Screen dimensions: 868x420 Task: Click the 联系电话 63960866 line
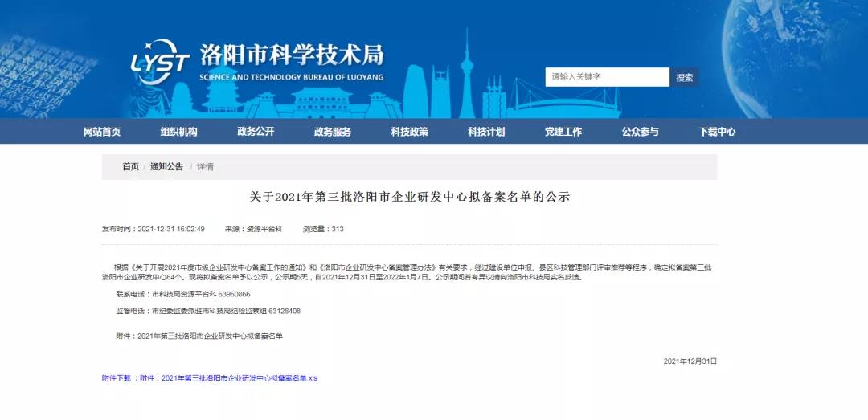(183, 295)
